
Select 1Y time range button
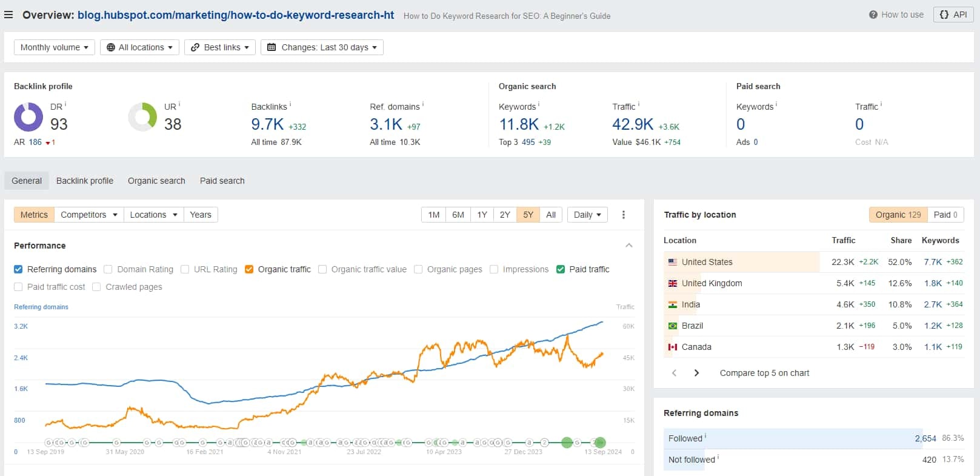[482, 215]
